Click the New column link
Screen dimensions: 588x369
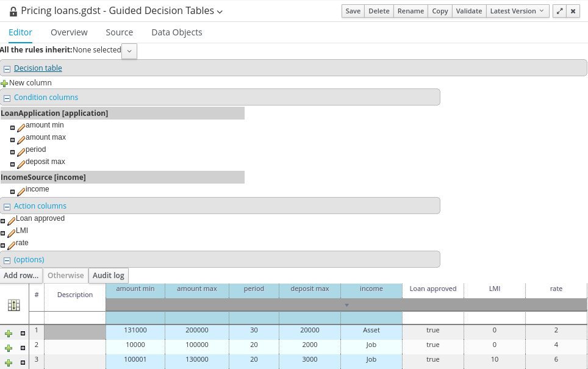pyautogui.click(x=30, y=83)
